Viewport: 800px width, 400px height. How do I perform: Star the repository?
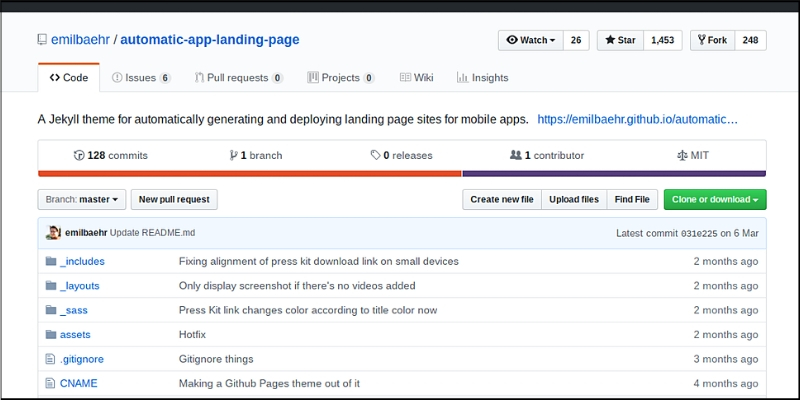point(620,40)
